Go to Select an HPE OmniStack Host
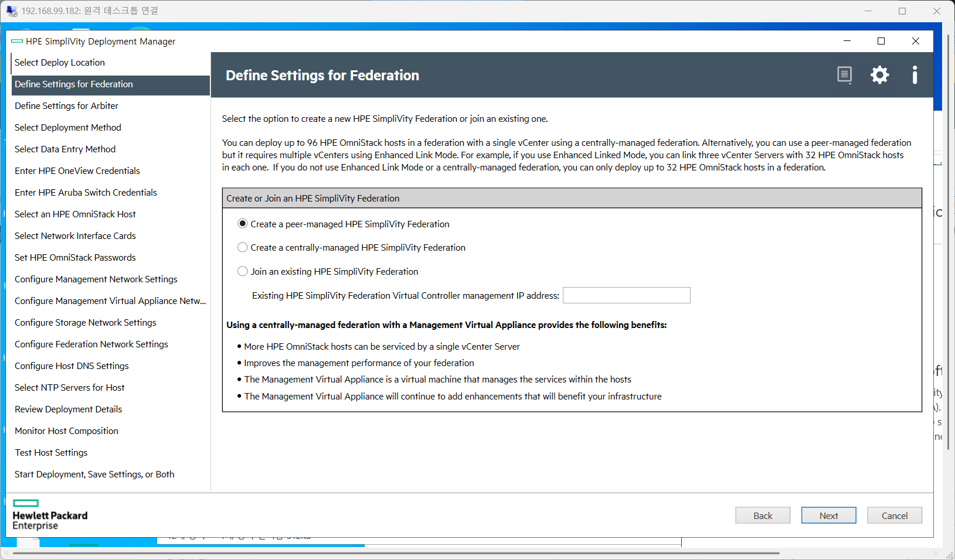The image size is (955, 560). (x=110, y=214)
